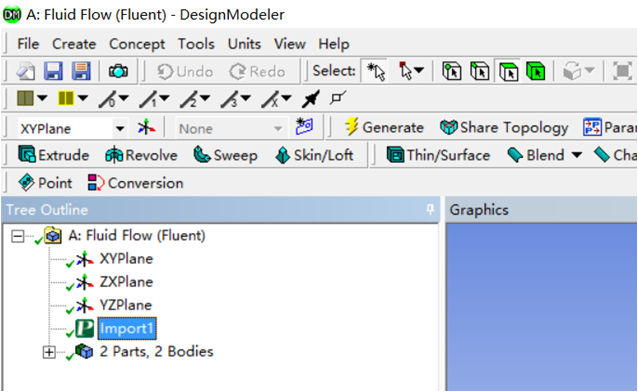Select XYPlane in the Tree Outline

[x=126, y=259]
